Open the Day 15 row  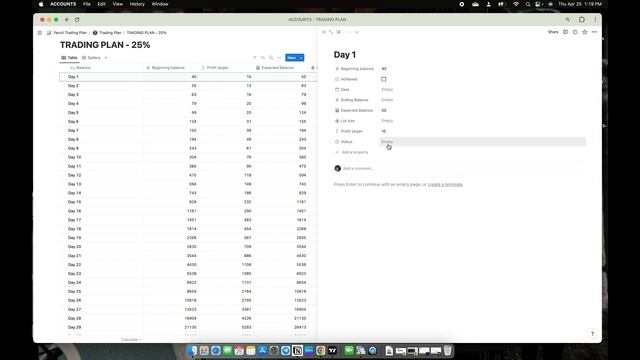[x=188, y=202]
